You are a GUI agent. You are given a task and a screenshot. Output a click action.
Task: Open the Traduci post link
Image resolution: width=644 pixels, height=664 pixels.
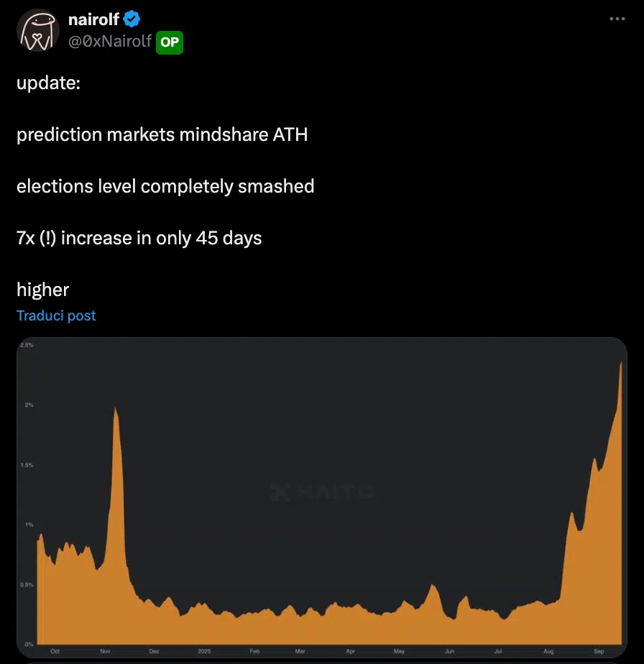coord(56,315)
